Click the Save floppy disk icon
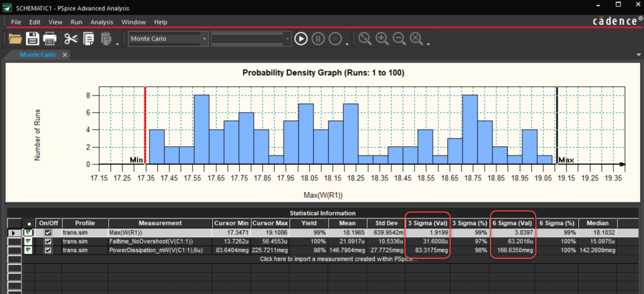This screenshot has width=644, height=294. click(x=32, y=39)
